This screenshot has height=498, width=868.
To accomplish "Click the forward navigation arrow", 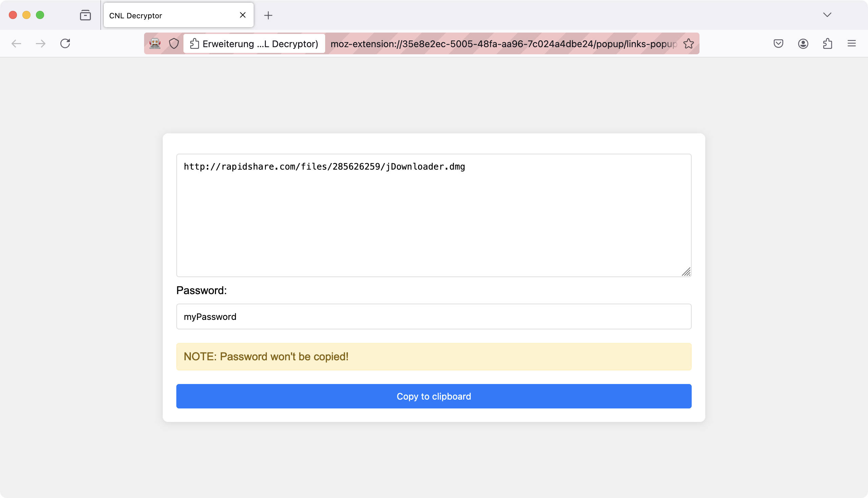I will click(41, 43).
